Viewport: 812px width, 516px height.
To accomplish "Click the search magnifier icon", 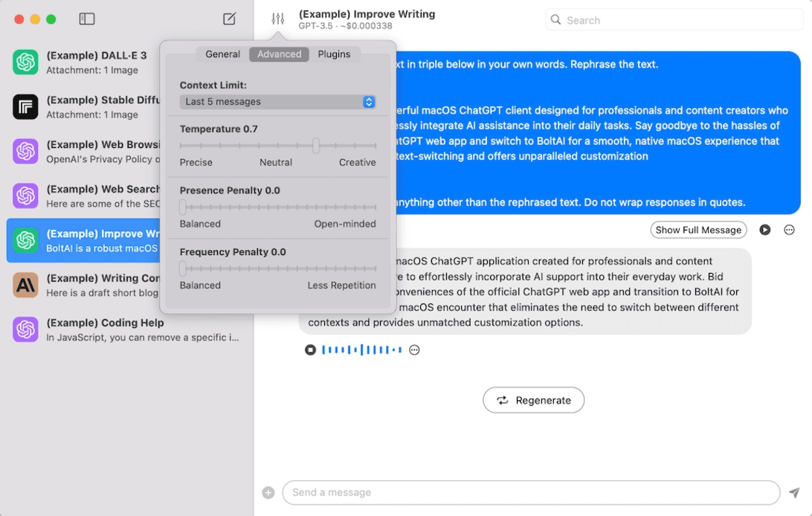I will [555, 19].
